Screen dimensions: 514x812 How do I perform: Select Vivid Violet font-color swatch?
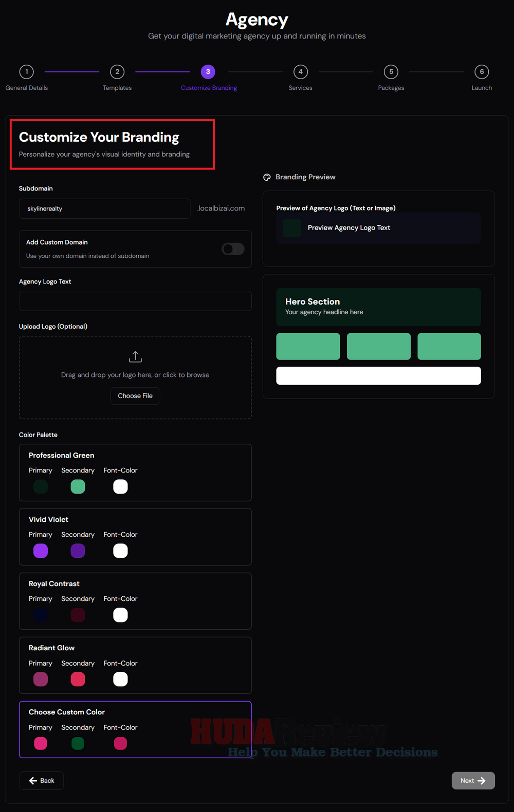click(120, 551)
